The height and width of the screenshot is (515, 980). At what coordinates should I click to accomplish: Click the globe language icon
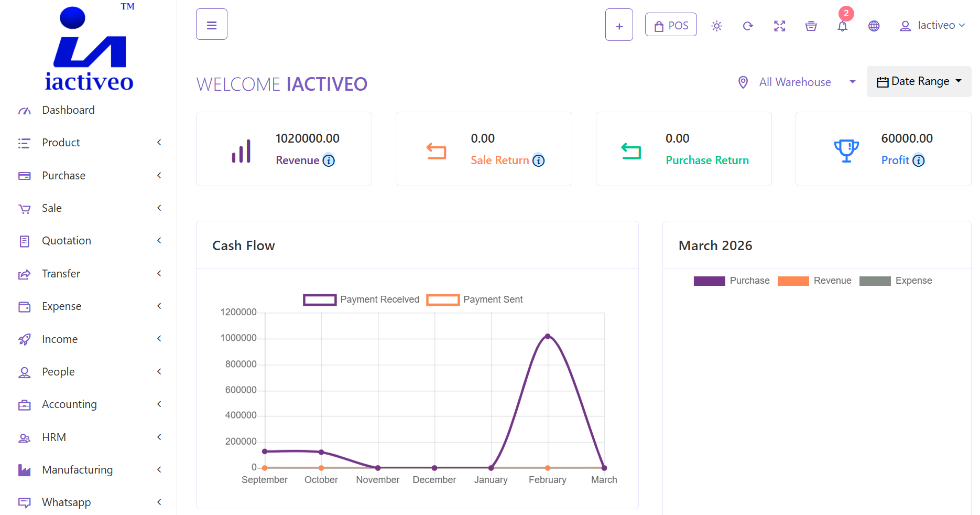pos(874,26)
